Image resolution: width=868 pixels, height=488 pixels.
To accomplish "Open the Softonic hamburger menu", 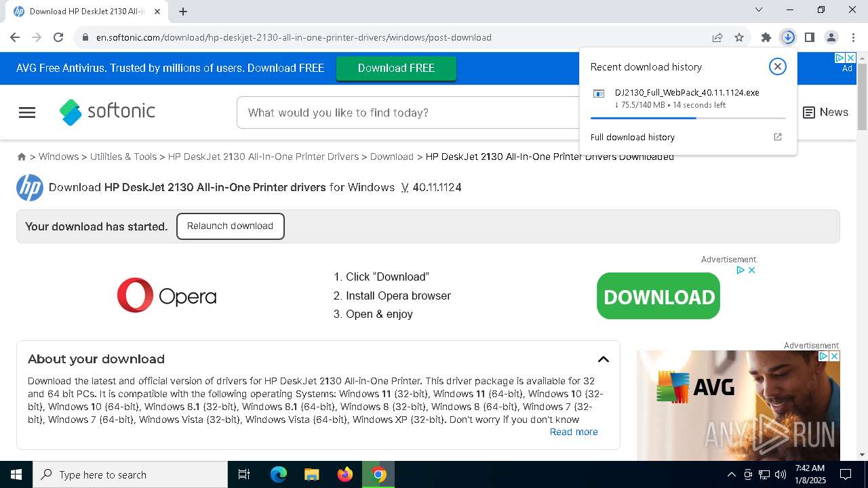I will (x=27, y=113).
